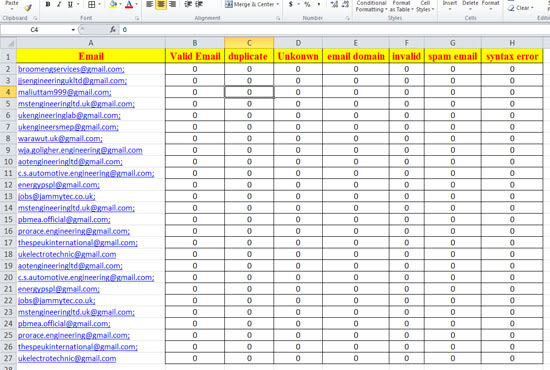Open warawut.uk@gmail.com link
Screen dimensions: 550x370
[x=60, y=139]
